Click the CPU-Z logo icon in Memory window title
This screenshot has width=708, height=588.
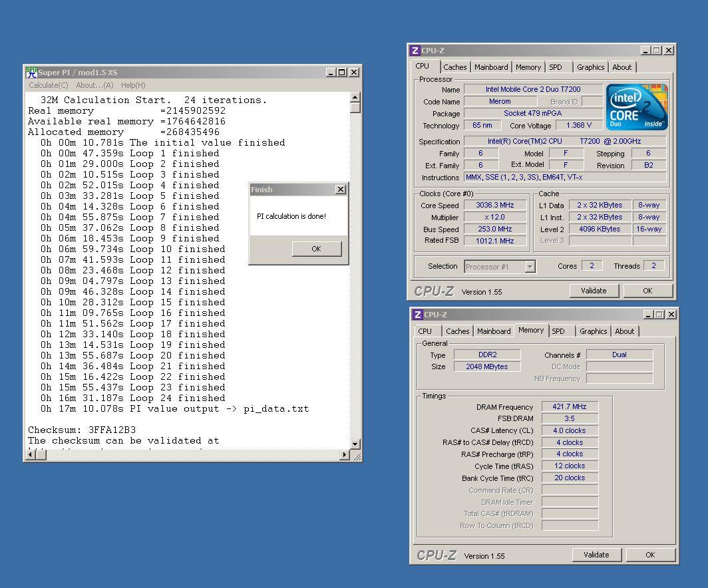pyautogui.click(x=418, y=315)
